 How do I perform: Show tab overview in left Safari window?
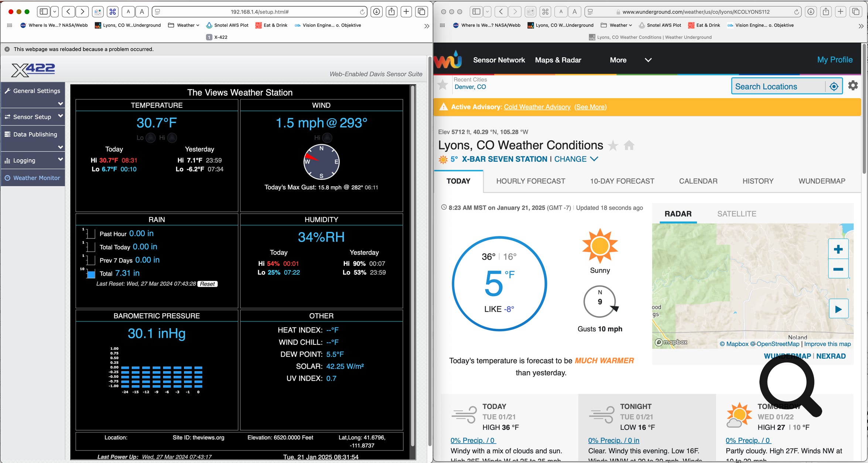coord(421,11)
